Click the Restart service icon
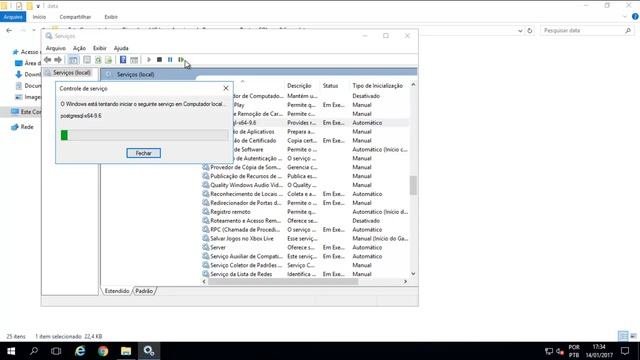 coord(181,60)
